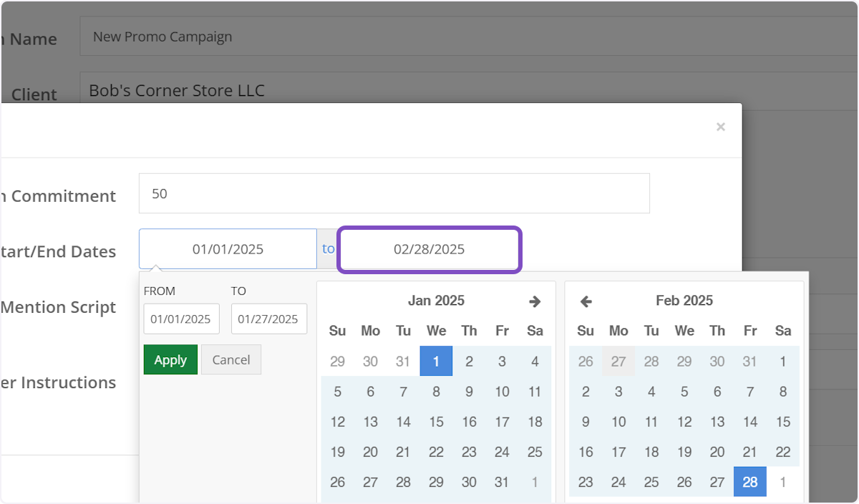Pick February 10 in the right calendar
Image resolution: width=859 pixels, height=504 pixels.
click(618, 422)
